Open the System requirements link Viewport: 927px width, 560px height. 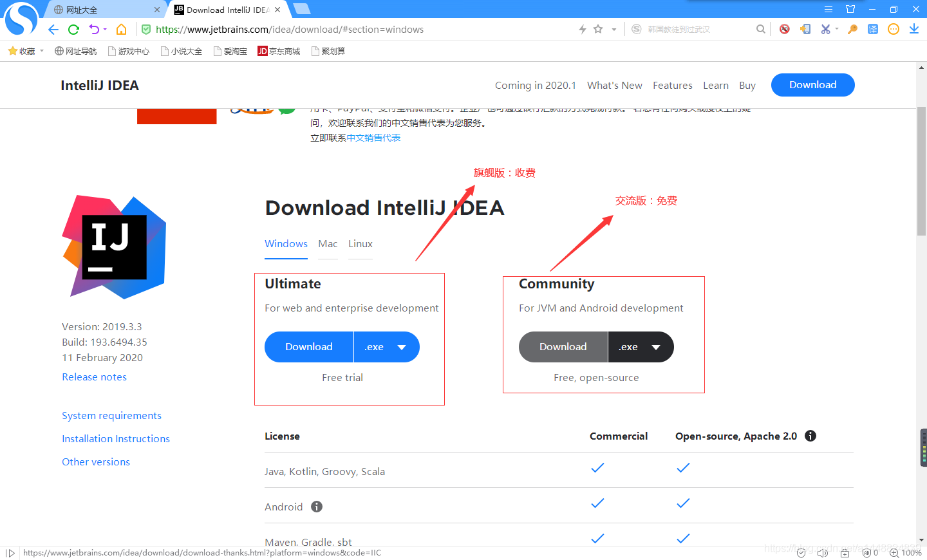point(111,416)
